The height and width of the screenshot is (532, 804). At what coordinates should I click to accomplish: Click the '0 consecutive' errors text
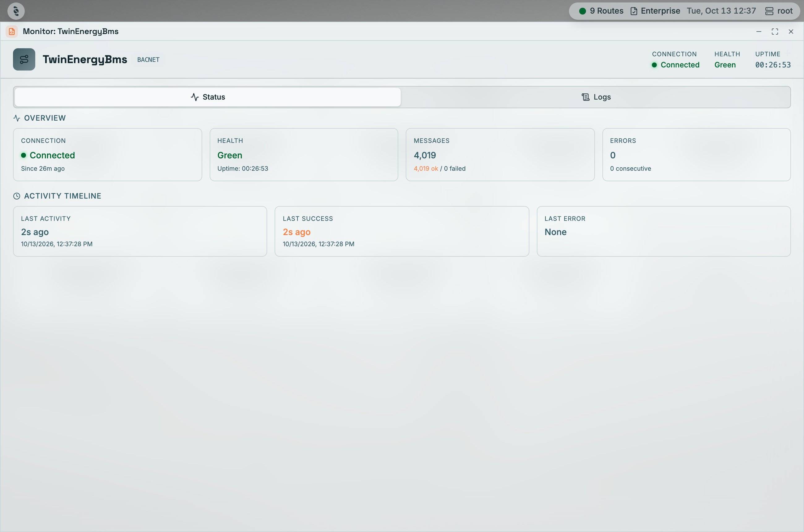[x=630, y=169]
